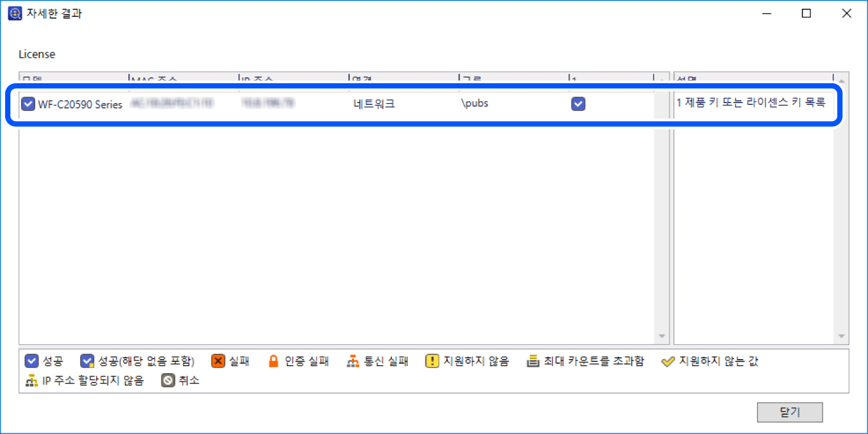Image resolution: width=868 pixels, height=434 pixels.
Task: Click the device list scrollbar down arrow
Action: [x=662, y=337]
